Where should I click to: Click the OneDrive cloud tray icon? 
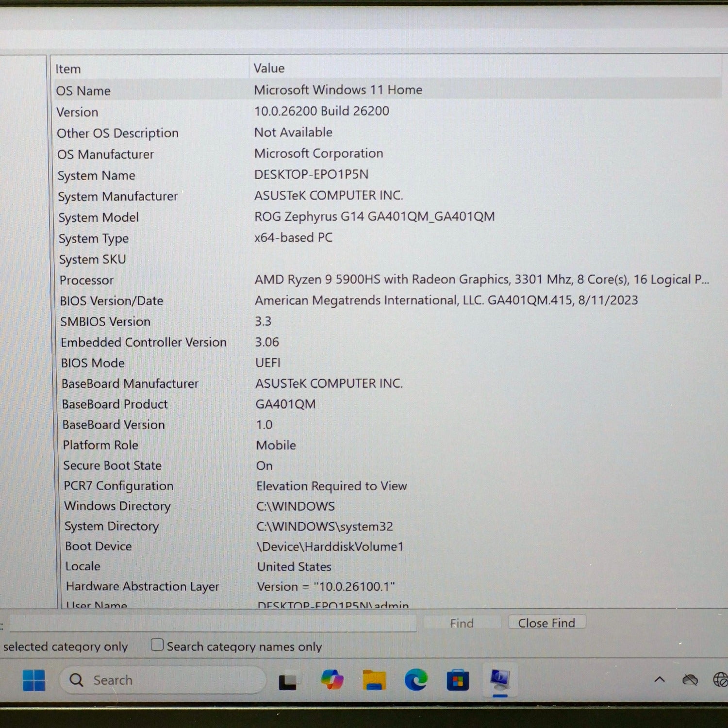click(x=690, y=680)
